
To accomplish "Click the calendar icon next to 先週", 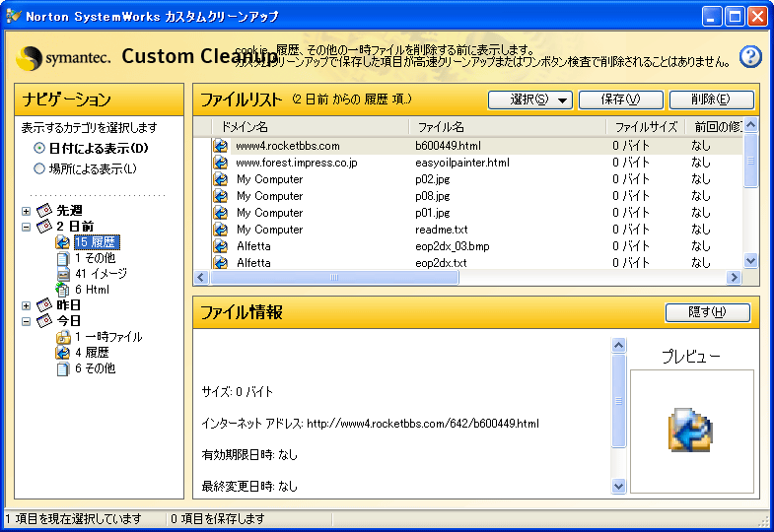I will coord(44,211).
